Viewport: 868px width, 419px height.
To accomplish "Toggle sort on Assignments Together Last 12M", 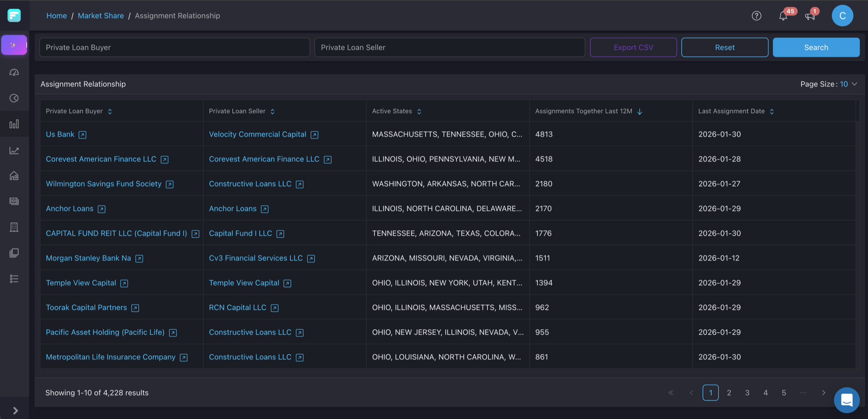I will 640,111.
